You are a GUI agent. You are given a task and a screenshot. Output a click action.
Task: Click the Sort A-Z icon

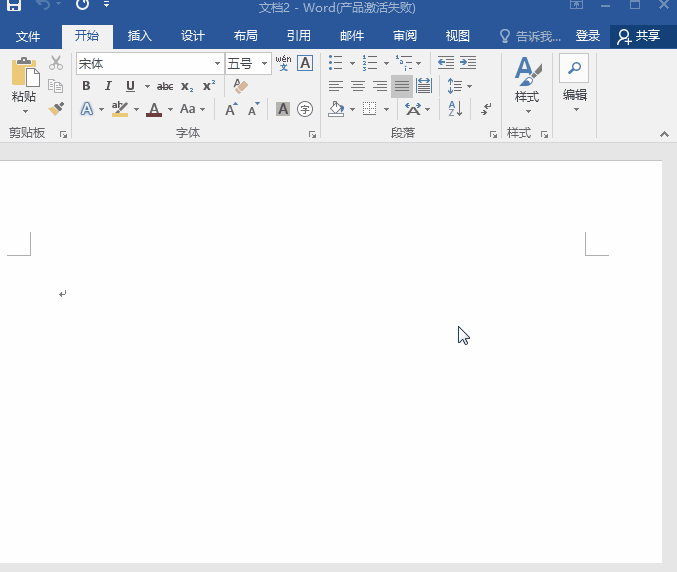click(455, 109)
